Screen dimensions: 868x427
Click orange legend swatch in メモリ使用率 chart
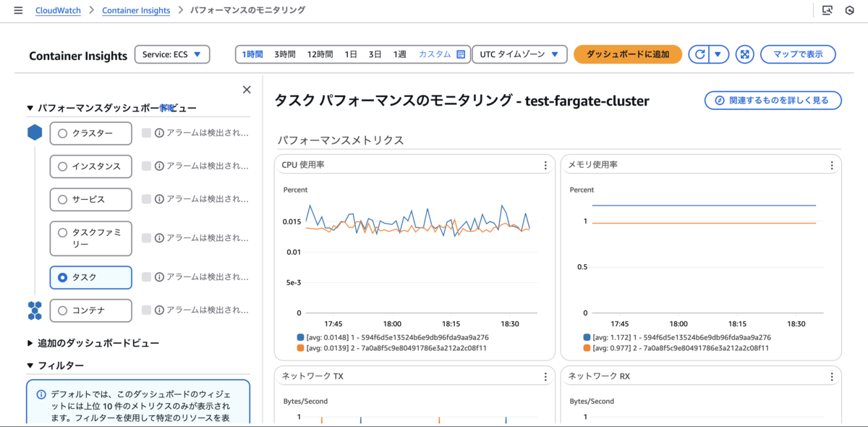(x=587, y=348)
